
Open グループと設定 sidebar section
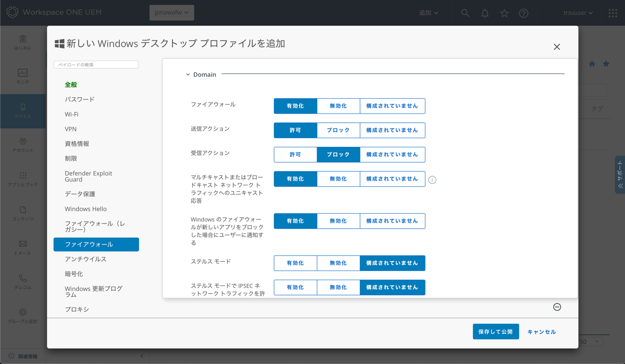(x=23, y=316)
